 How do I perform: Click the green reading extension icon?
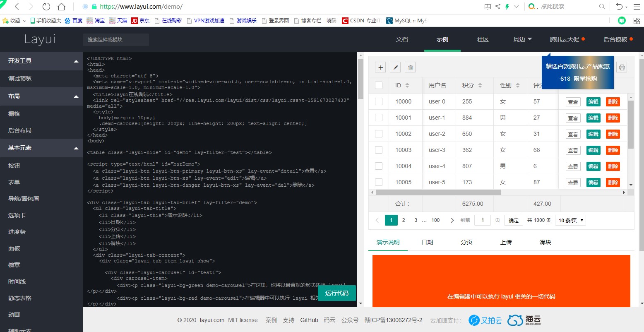click(x=622, y=20)
